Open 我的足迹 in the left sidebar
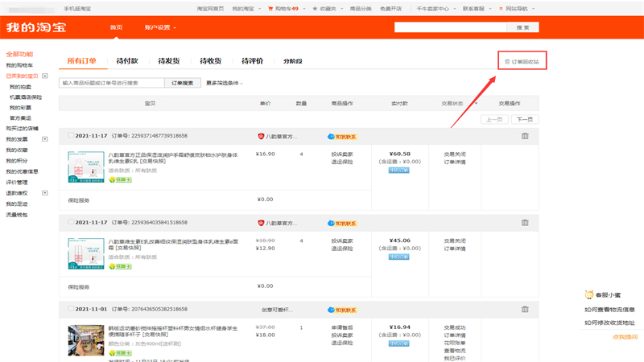 click(x=17, y=204)
